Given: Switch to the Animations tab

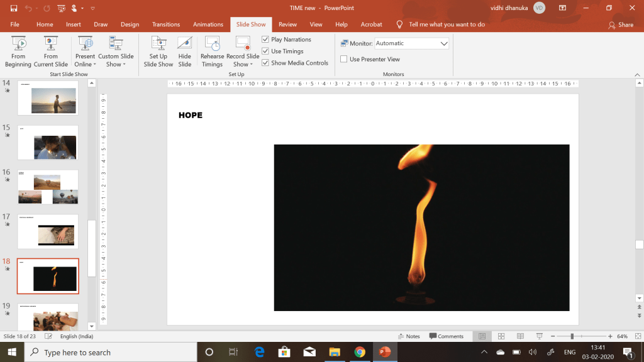Looking at the screenshot, I should tap(208, 25).
